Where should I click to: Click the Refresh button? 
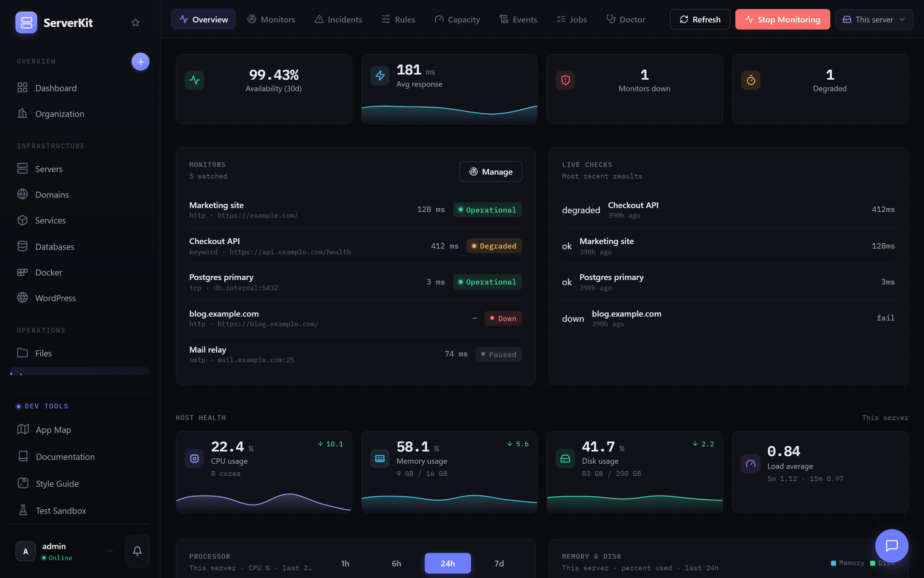pos(700,20)
